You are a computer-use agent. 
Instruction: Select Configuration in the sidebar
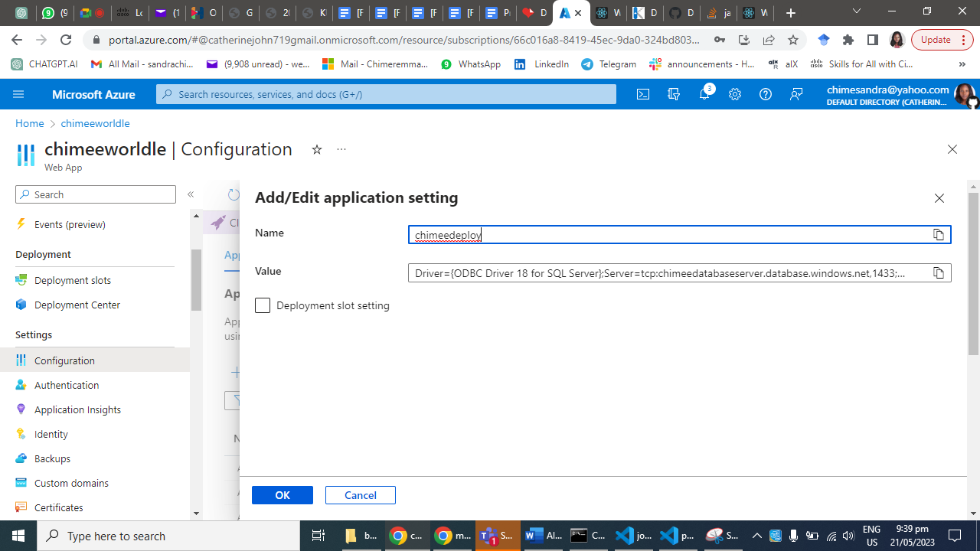[95, 360]
